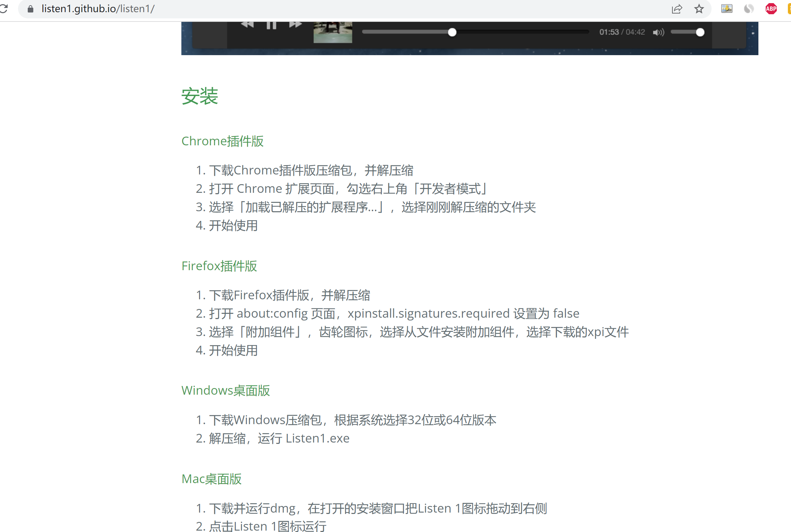Click the elapsed time text 01:53 / 04:42

622,32
